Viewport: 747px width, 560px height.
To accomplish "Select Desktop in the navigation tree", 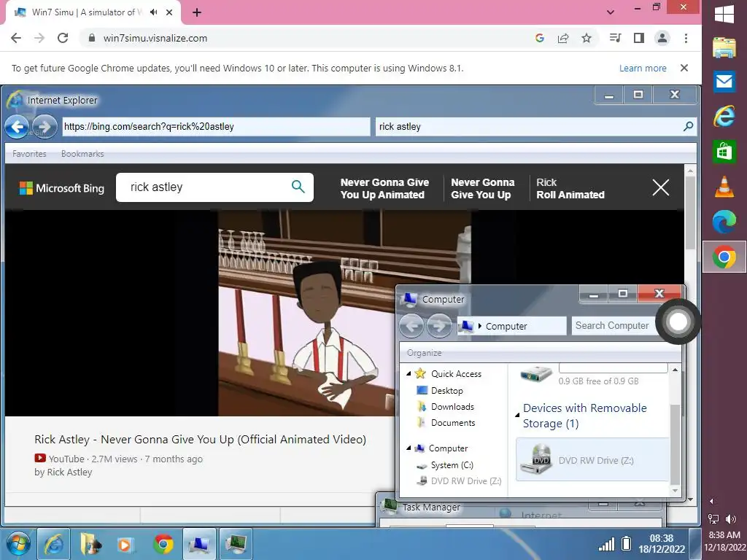I will tap(446, 391).
